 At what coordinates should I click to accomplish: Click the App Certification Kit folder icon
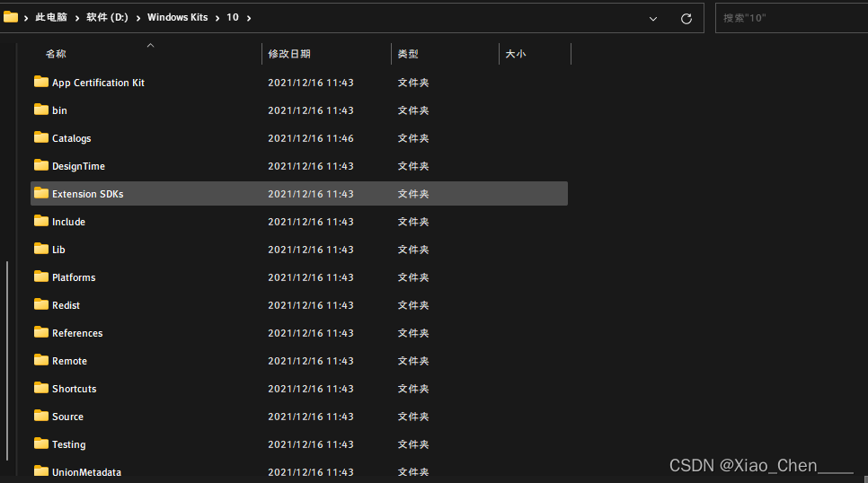coord(41,82)
